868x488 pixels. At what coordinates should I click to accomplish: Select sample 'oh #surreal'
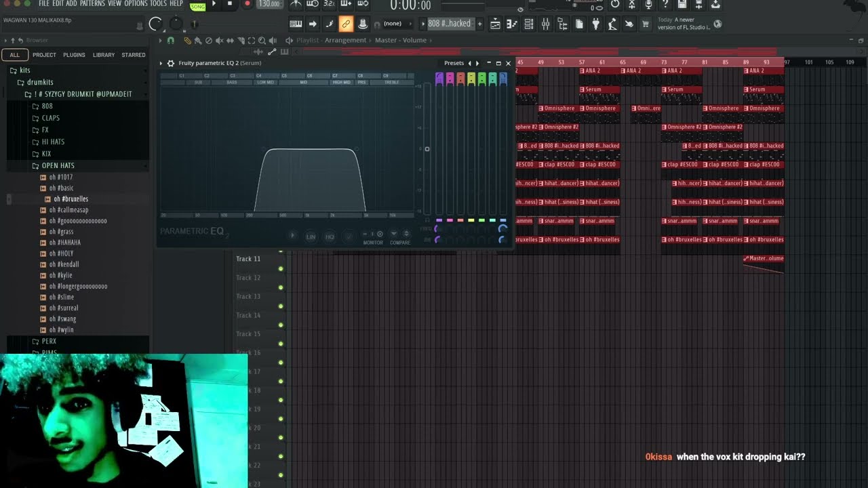click(x=63, y=308)
